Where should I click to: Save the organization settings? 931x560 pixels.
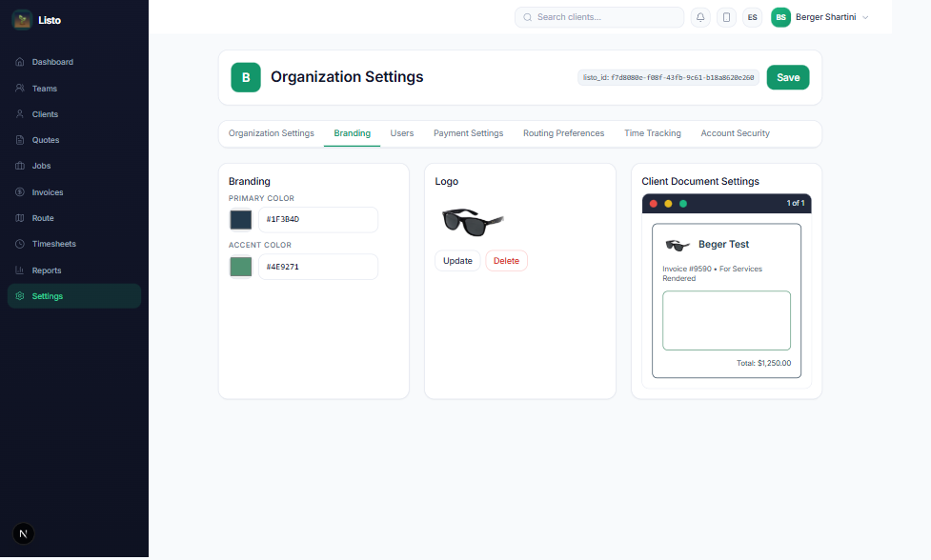click(788, 77)
